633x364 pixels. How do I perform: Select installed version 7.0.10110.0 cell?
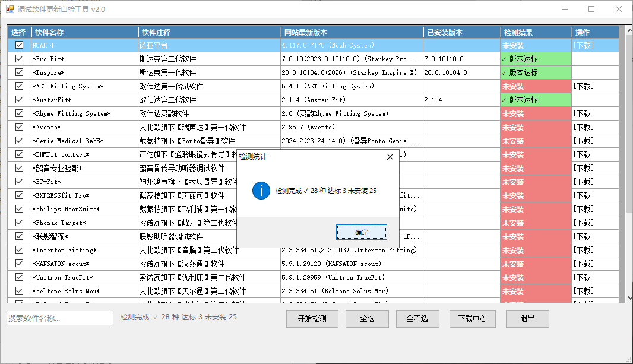click(462, 59)
